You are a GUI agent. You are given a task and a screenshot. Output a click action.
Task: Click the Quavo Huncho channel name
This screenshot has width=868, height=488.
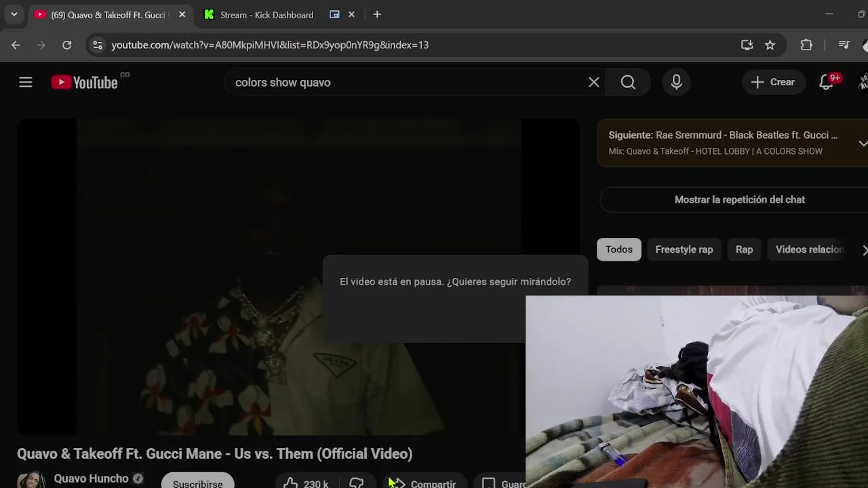click(91, 479)
